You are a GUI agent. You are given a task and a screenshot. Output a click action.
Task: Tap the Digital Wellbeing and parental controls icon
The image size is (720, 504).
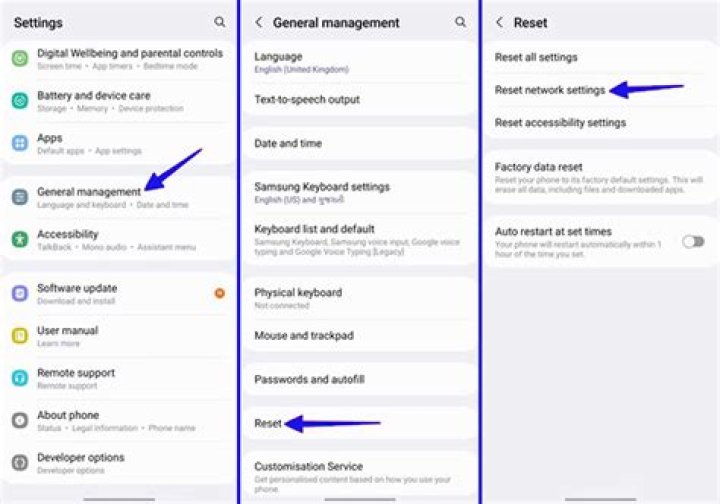coord(20,59)
